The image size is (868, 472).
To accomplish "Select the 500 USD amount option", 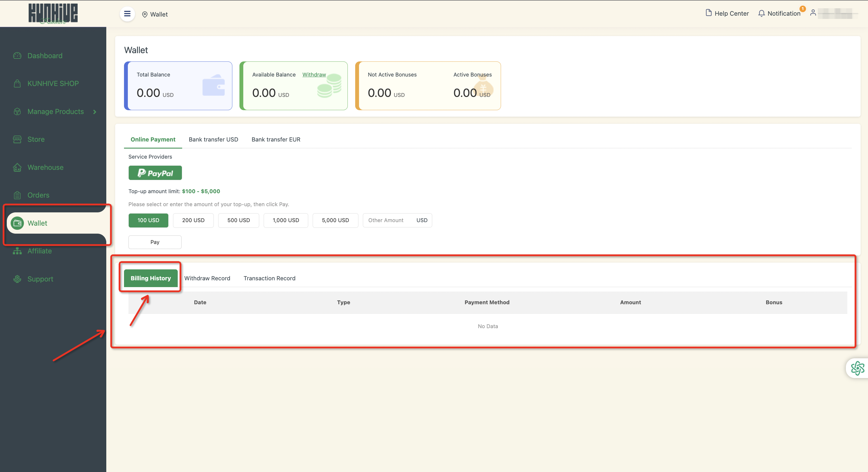I will (x=238, y=220).
